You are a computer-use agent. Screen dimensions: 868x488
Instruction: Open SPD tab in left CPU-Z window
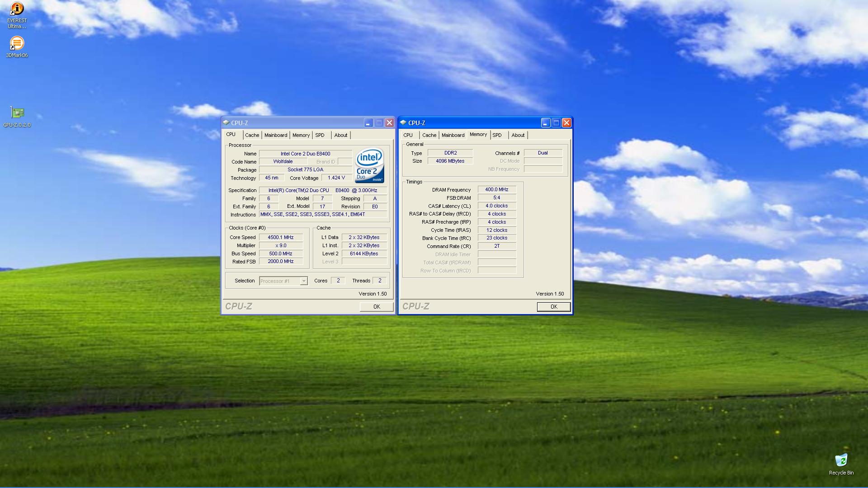[x=320, y=135]
